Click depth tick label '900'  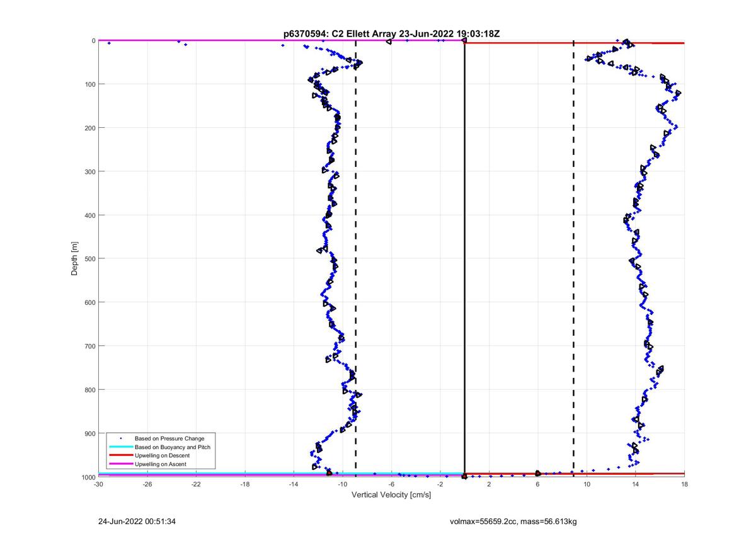[x=90, y=433]
